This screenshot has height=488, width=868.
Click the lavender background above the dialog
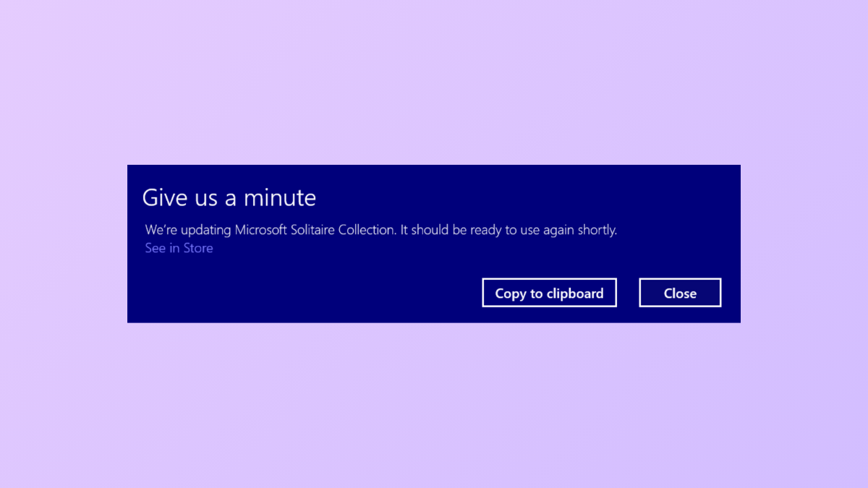point(434,80)
